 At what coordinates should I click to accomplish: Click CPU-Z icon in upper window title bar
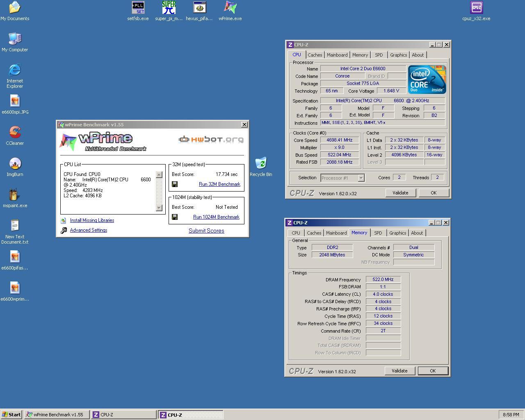point(290,45)
